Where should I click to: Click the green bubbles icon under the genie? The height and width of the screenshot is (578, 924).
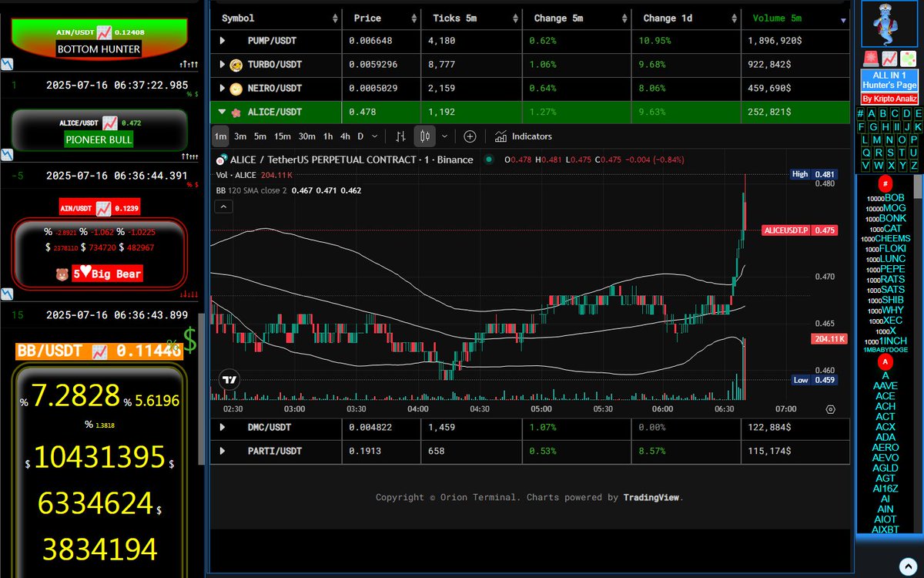(x=908, y=59)
